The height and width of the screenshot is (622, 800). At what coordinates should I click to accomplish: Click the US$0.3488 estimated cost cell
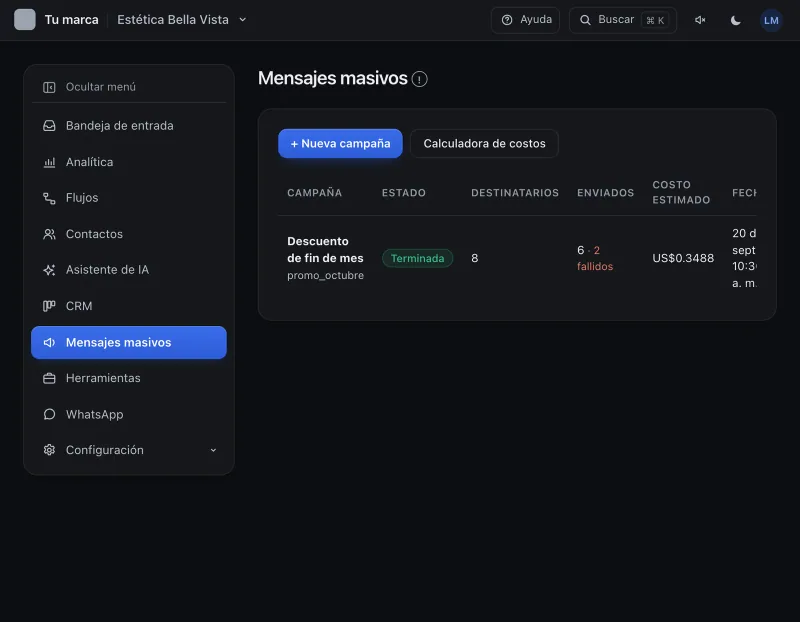coord(683,258)
